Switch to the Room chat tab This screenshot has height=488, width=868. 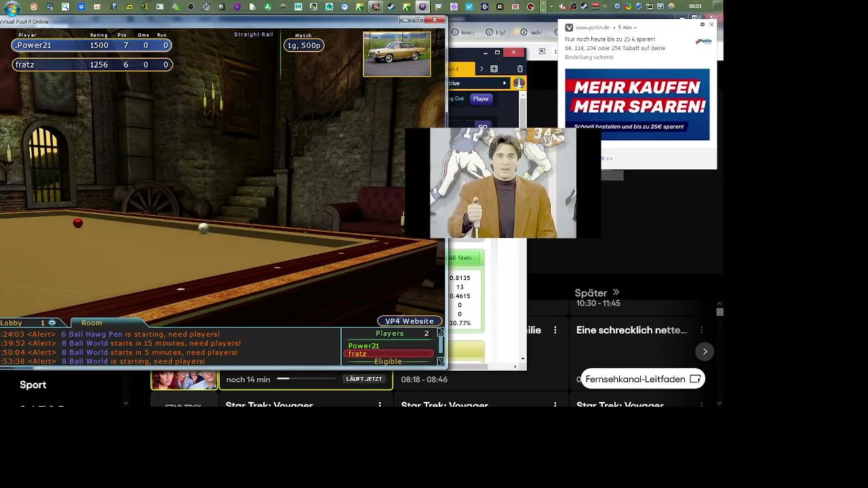(x=92, y=323)
